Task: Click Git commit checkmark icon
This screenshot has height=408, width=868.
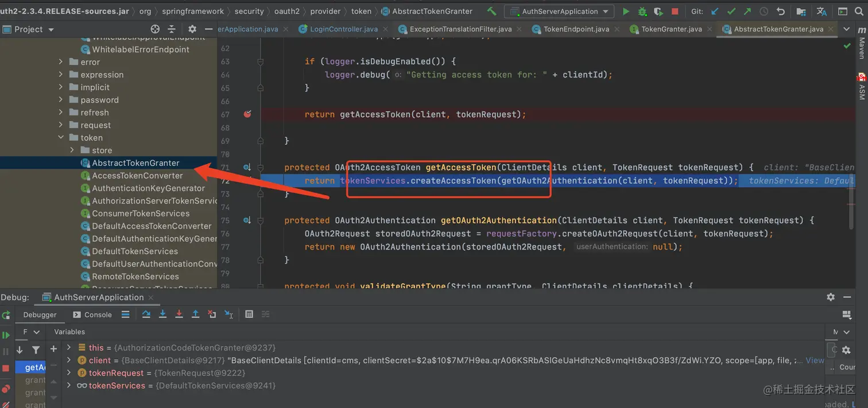Action: (731, 11)
